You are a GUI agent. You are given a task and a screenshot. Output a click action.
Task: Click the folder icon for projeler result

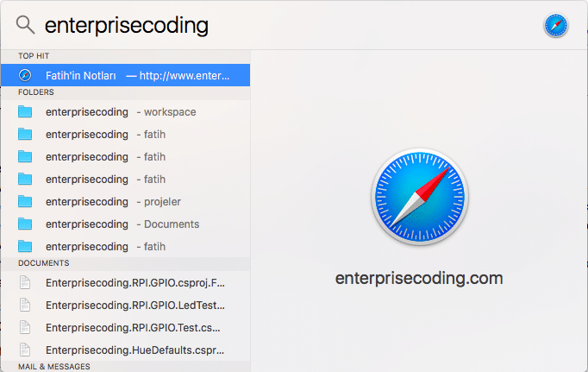[25, 202]
